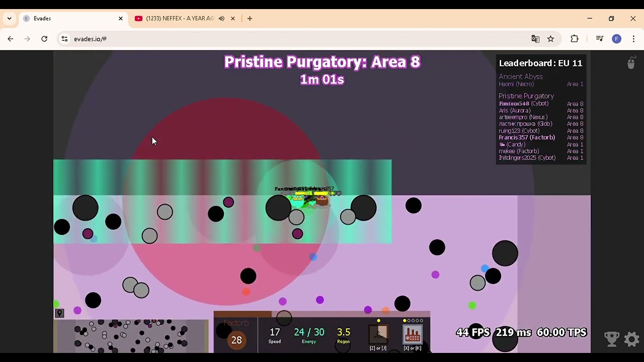
Task: Select mekee (Factorb) leaderboard entry
Action: pyautogui.click(x=541, y=151)
